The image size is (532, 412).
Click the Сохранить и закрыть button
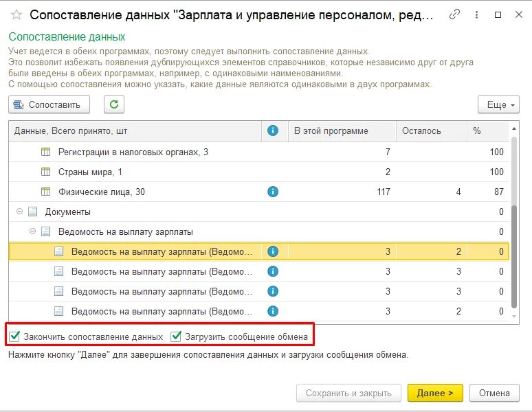[x=348, y=393]
